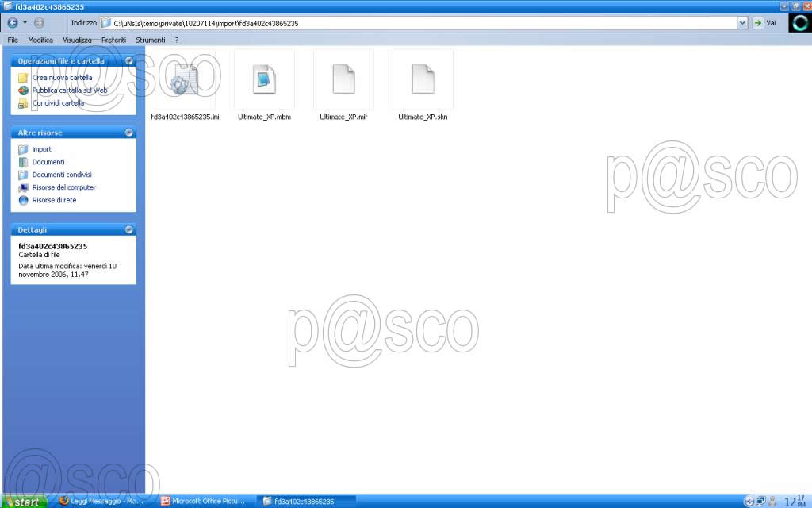Open the Back button history dropdown arrow
This screenshot has width=812, height=508.
tap(25, 23)
